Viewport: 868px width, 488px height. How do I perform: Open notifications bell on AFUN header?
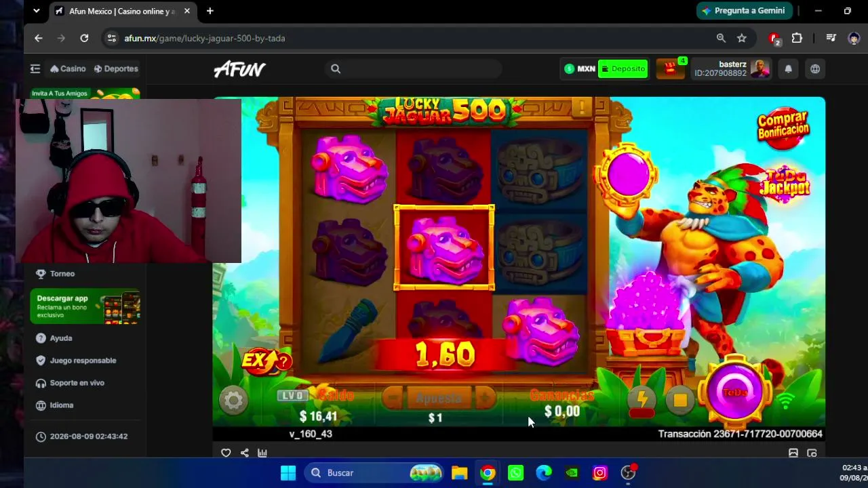tap(788, 68)
